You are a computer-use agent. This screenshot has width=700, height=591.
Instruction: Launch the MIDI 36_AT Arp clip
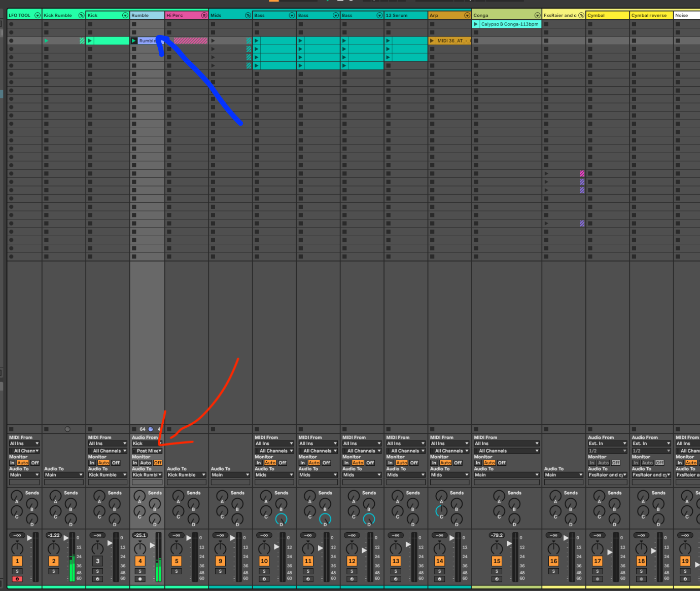coord(450,41)
